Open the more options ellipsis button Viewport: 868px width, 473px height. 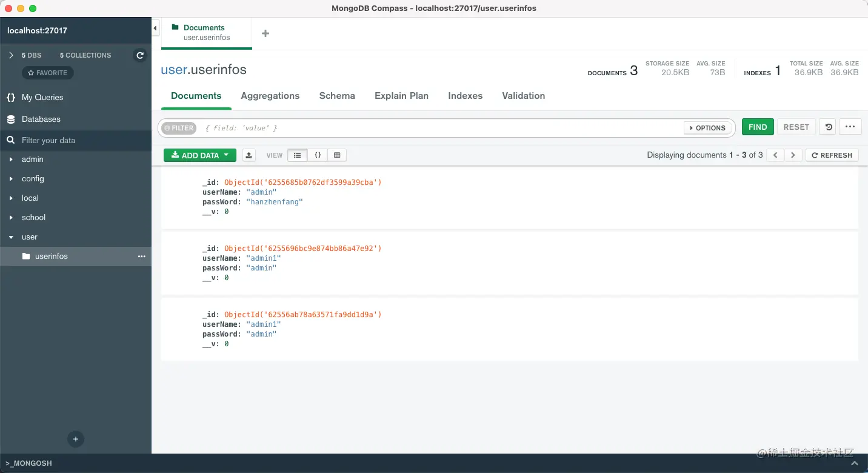[850, 127]
